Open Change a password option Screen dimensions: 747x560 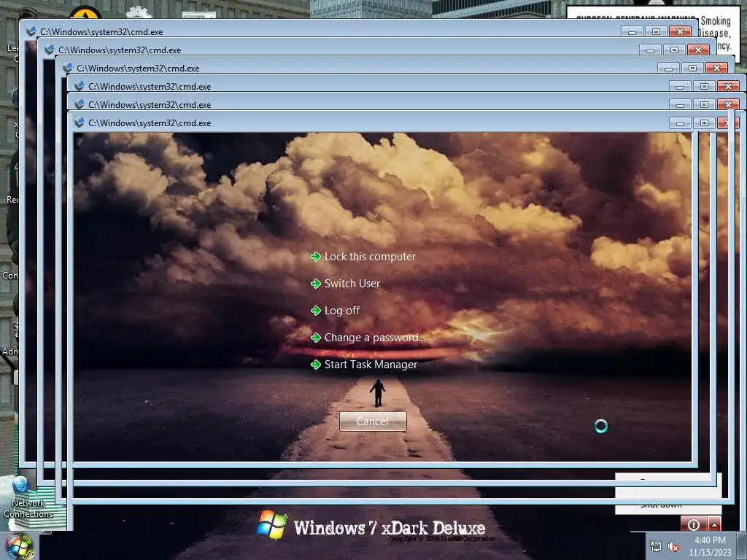368,338
